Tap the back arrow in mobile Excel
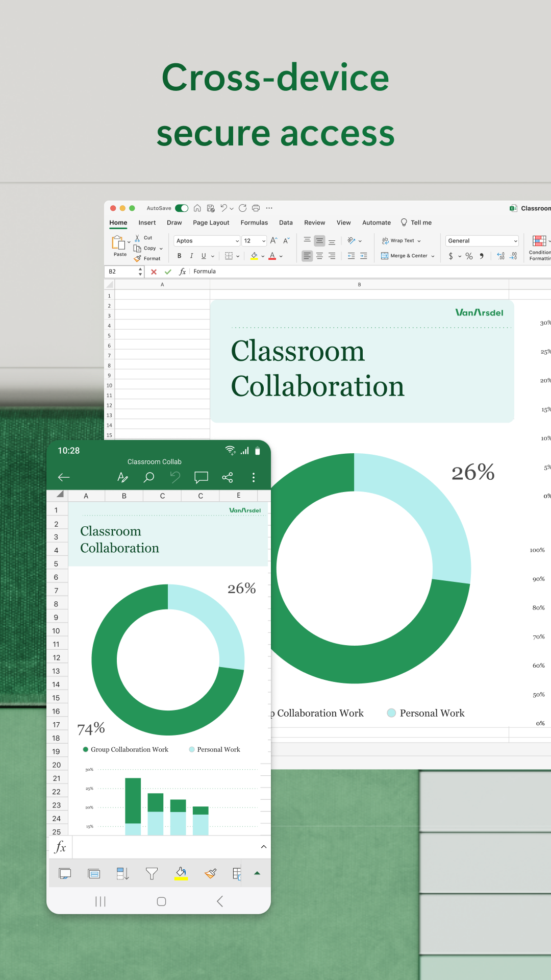The width and height of the screenshot is (551, 980). point(64,477)
